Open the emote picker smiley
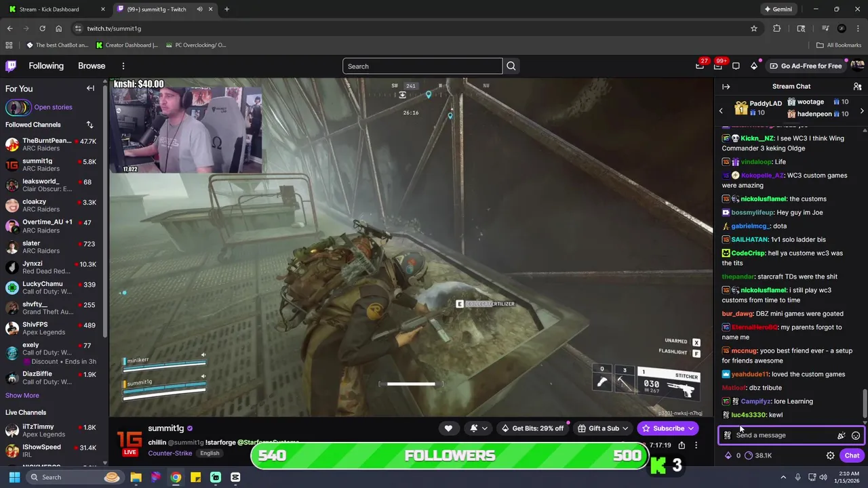 tap(856, 436)
